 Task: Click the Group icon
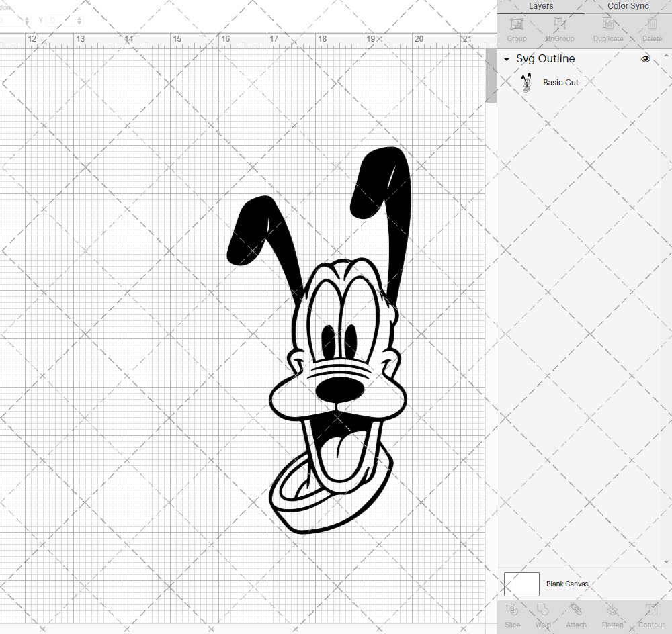tap(516, 28)
